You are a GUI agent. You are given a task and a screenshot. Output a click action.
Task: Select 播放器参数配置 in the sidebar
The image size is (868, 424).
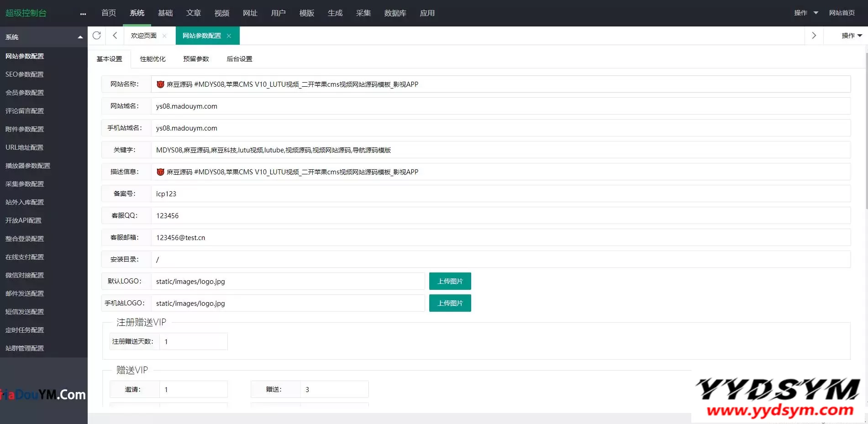click(28, 166)
